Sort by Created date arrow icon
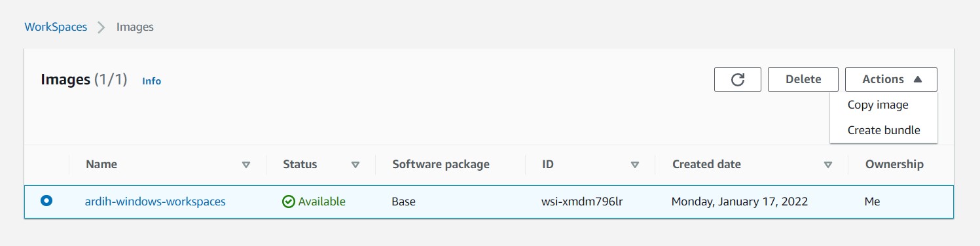This screenshot has height=246, width=980. click(x=828, y=165)
